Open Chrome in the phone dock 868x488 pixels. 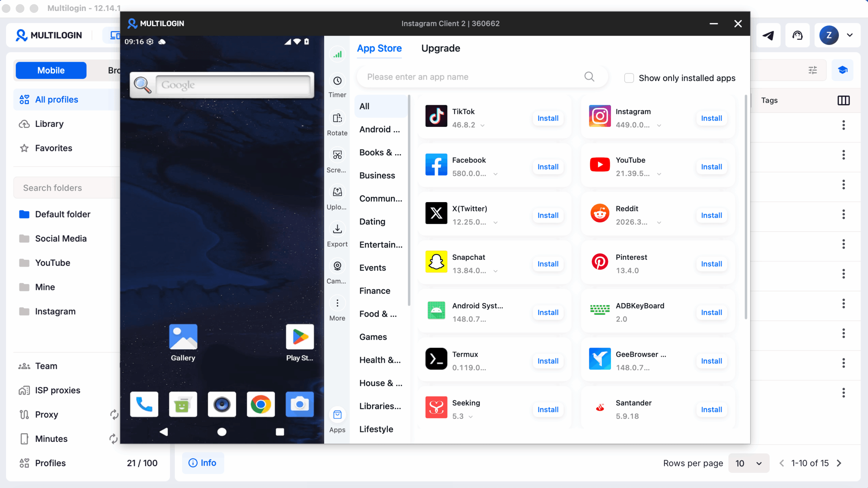(x=261, y=404)
